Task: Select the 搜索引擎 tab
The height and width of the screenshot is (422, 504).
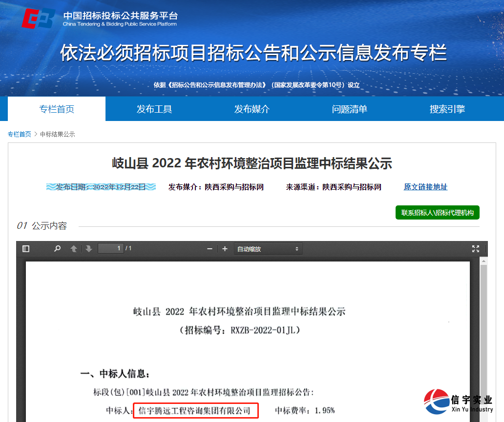Action: coord(447,109)
